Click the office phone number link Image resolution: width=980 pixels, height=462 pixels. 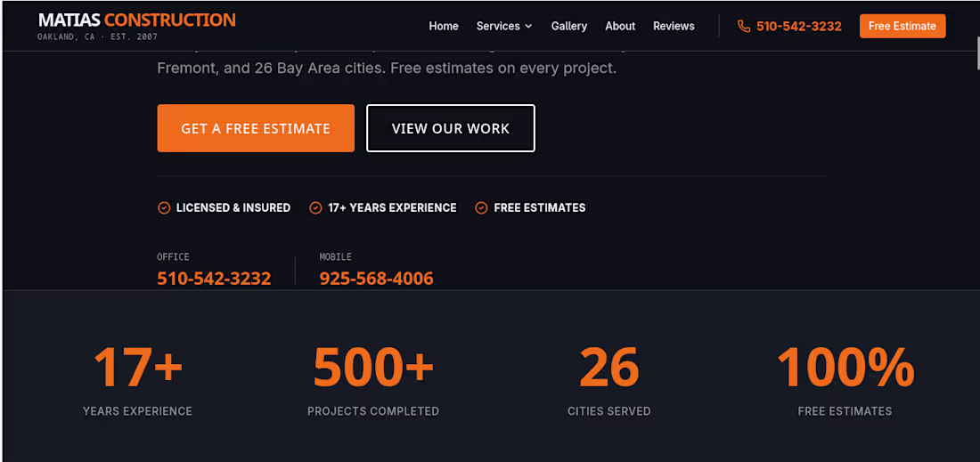click(214, 278)
